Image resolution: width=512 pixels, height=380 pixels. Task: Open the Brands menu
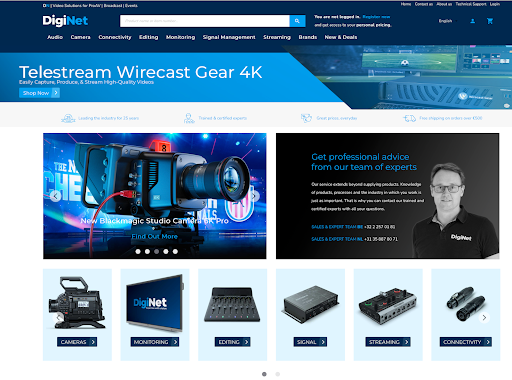308,37
